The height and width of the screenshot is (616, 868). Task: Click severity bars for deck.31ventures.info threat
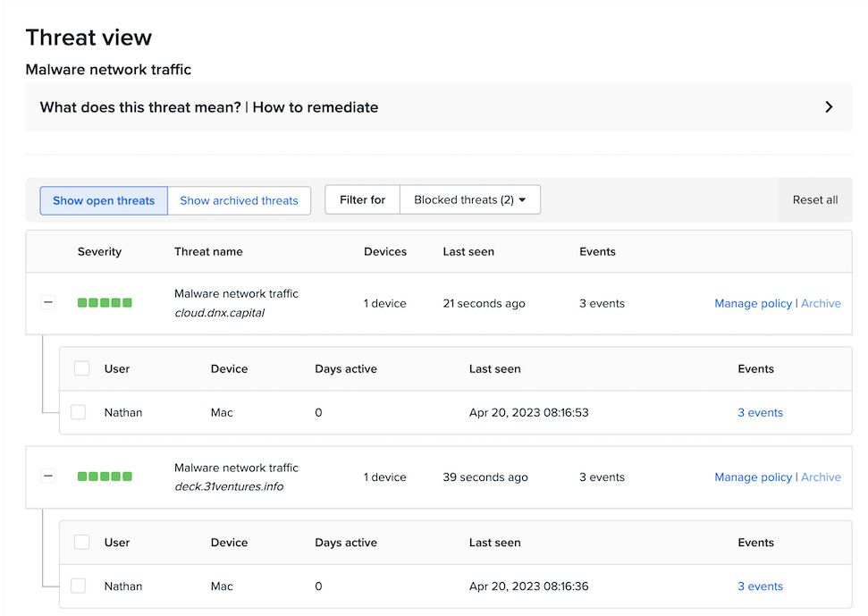pyautogui.click(x=105, y=477)
